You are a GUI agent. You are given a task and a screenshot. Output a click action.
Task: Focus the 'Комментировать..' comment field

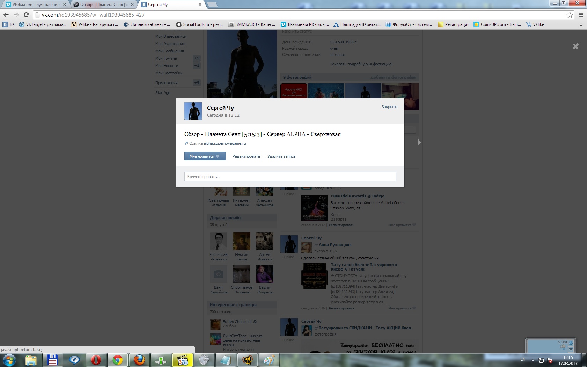click(x=290, y=177)
